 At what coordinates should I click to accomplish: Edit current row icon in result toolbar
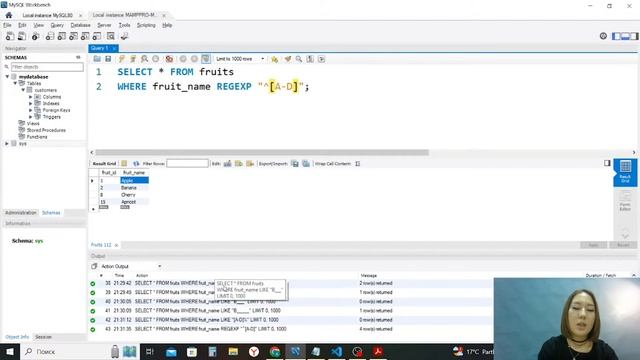click(x=227, y=164)
